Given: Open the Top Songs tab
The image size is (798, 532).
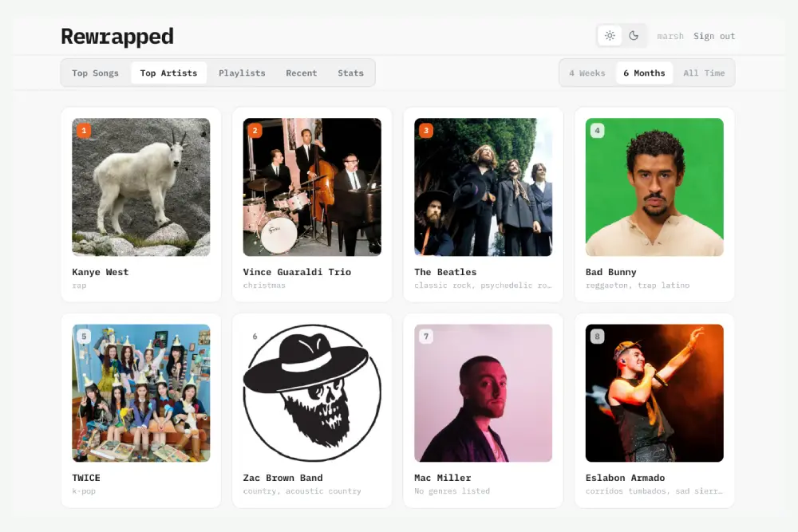Looking at the screenshot, I should click(95, 73).
